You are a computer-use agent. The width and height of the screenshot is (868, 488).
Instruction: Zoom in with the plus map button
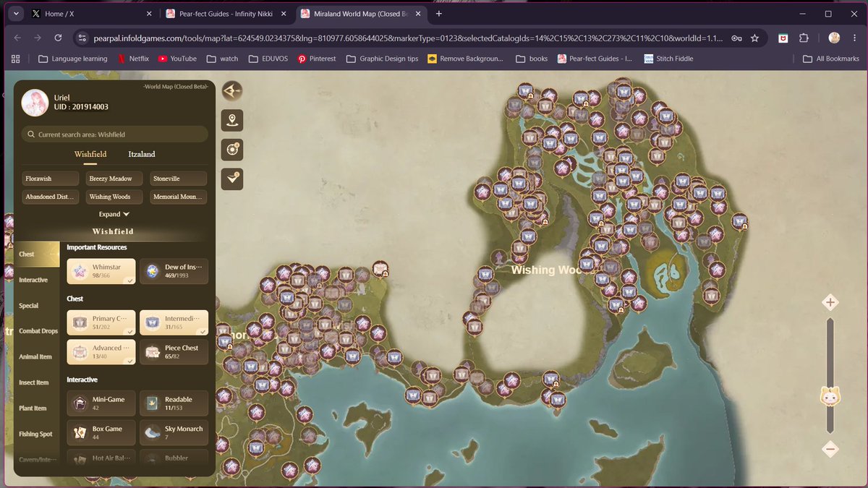tap(830, 303)
